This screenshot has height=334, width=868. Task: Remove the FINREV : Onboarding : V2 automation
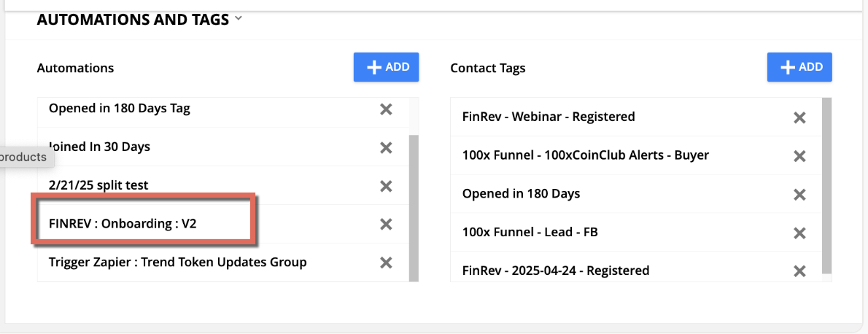tap(387, 224)
